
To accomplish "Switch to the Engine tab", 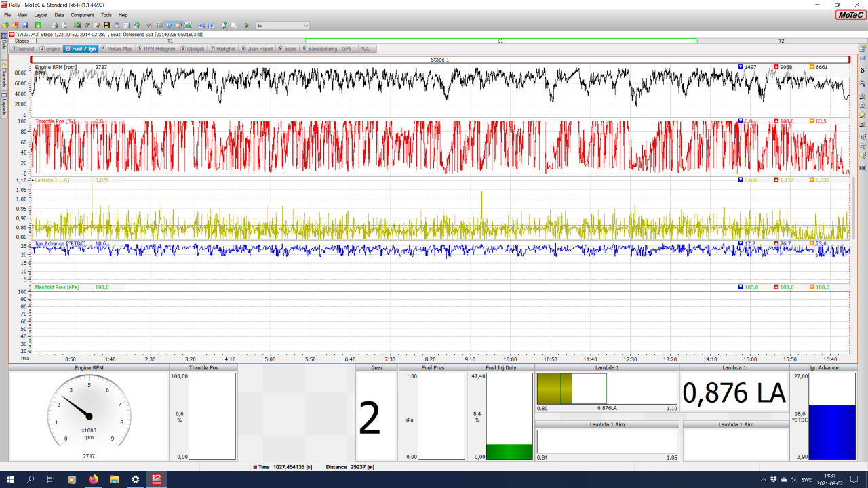I will [50, 49].
